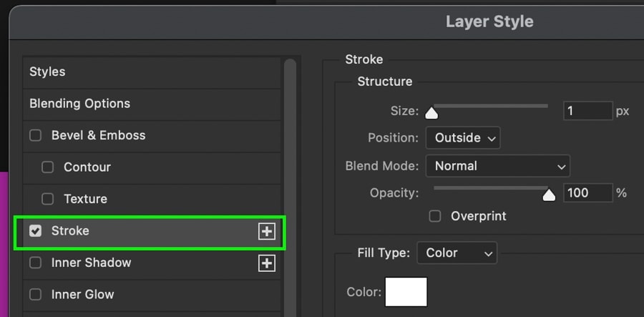
Task: Click the Size slider handle
Action: (x=431, y=112)
